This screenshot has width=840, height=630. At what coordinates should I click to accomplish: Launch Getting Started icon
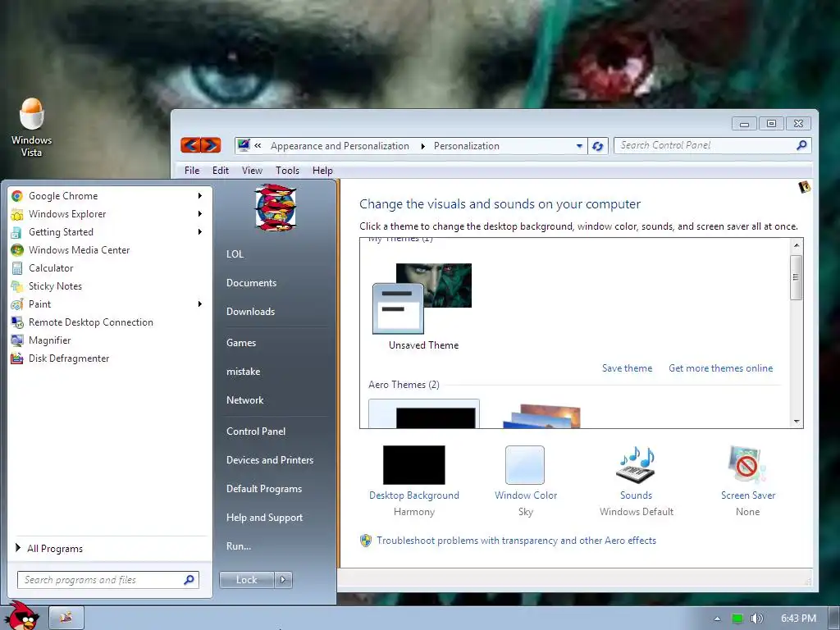pos(17,232)
